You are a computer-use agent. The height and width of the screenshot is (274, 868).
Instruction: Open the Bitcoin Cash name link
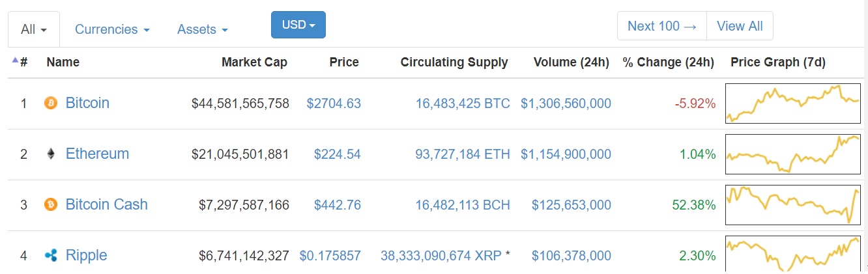pos(107,204)
